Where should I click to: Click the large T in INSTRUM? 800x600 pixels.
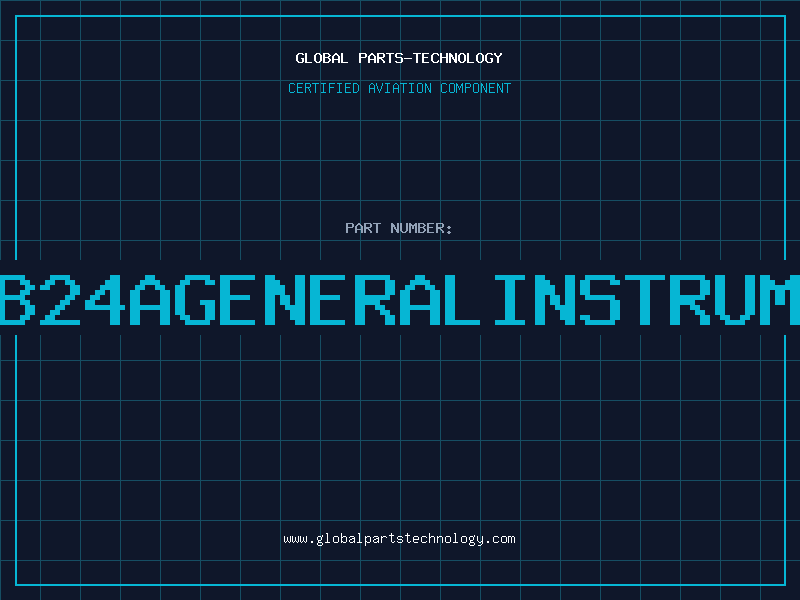tap(645, 300)
